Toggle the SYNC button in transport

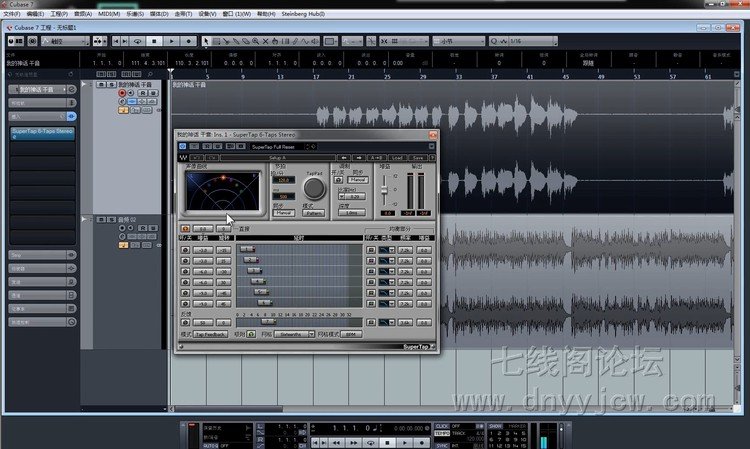click(x=442, y=445)
